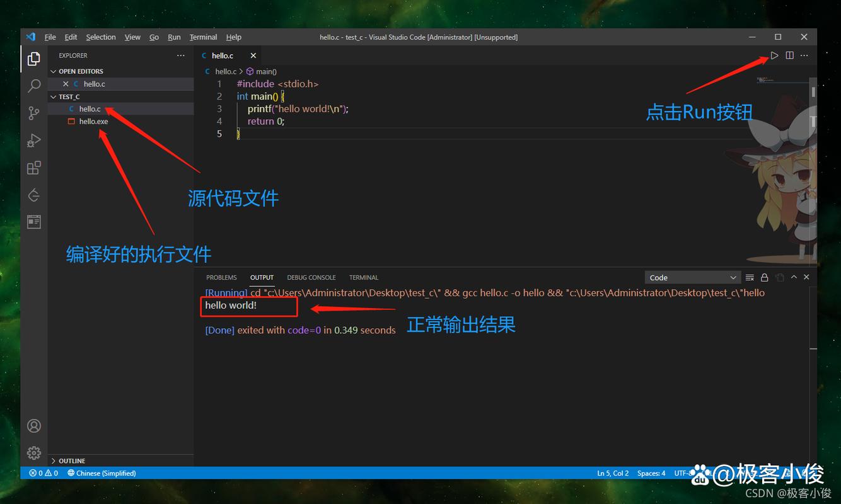The height and width of the screenshot is (504, 841).
Task: Switch to the DEBUG CONSOLE tab
Action: [311, 277]
